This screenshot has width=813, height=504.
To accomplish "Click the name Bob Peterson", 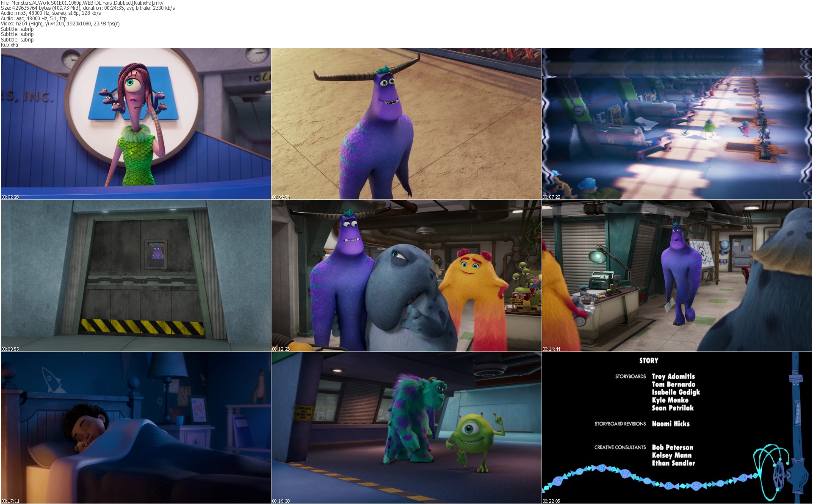I will click(x=672, y=447).
